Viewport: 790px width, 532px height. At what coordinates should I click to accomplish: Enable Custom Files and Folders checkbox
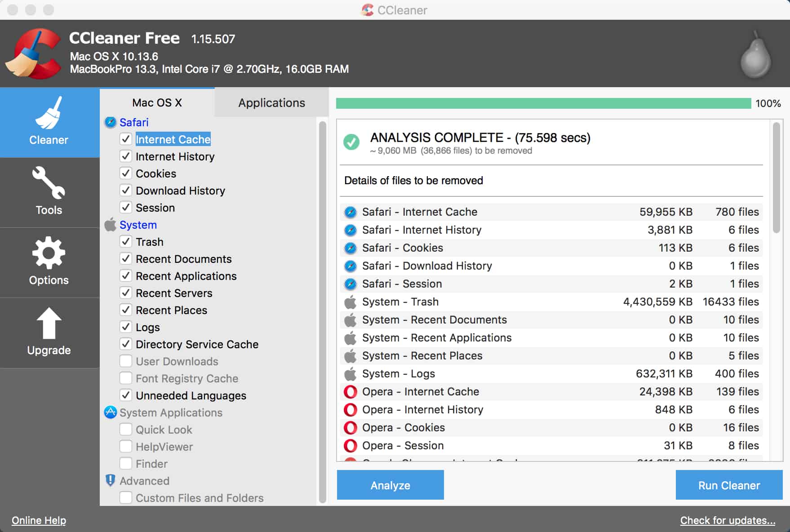coord(126,497)
